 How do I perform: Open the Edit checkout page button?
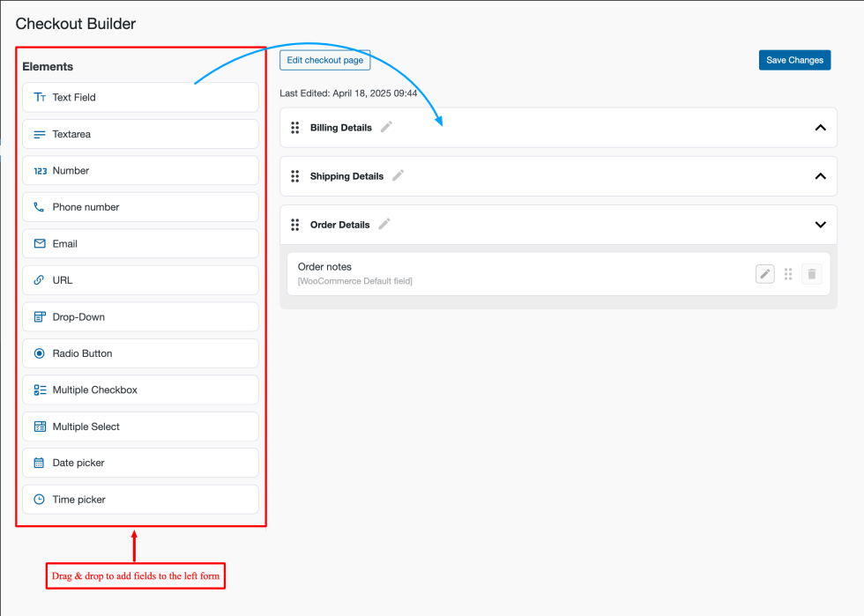(325, 60)
